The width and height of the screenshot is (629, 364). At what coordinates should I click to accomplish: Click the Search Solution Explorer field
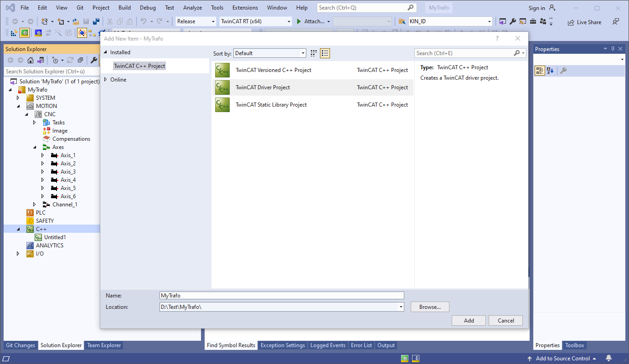point(51,72)
